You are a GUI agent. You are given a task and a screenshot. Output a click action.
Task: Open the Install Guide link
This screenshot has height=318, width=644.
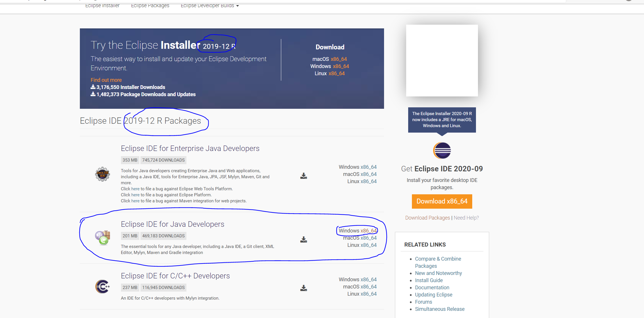(429, 280)
